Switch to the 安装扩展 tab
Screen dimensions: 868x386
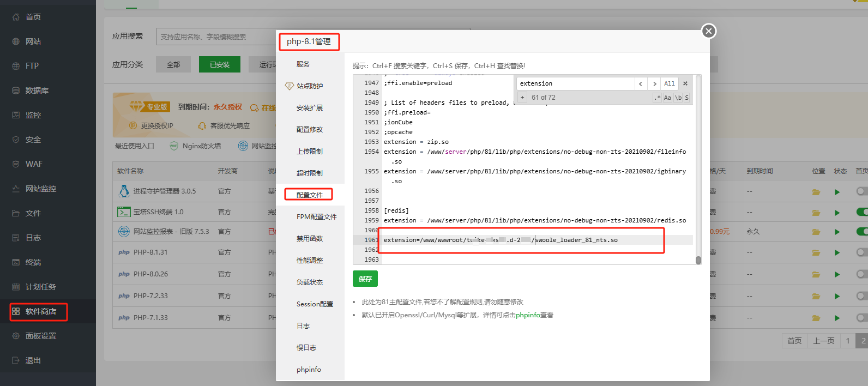point(309,108)
